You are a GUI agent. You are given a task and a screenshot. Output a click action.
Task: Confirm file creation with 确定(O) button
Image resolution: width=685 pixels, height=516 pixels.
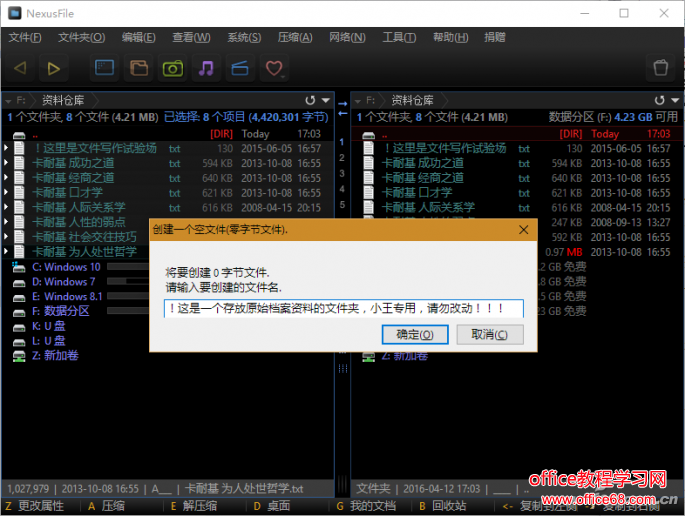coord(415,335)
